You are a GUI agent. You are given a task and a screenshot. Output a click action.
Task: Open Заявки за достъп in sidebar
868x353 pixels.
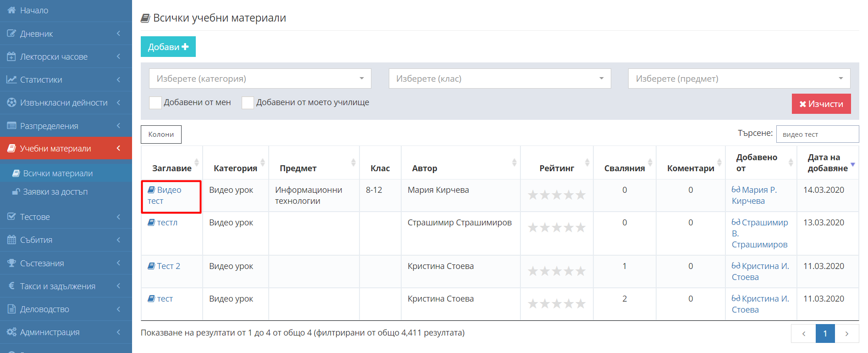(x=55, y=192)
